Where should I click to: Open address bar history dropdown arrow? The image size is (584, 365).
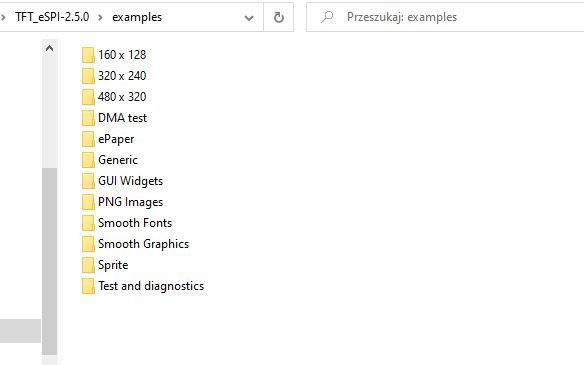click(x=249, y=18)
